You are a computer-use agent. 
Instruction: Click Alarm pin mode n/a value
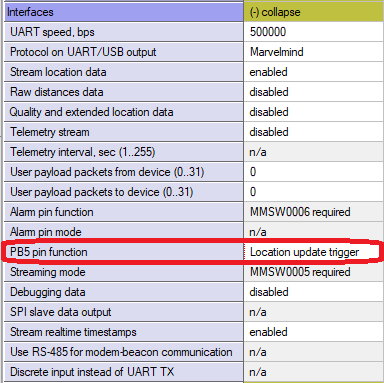[313, 232]
